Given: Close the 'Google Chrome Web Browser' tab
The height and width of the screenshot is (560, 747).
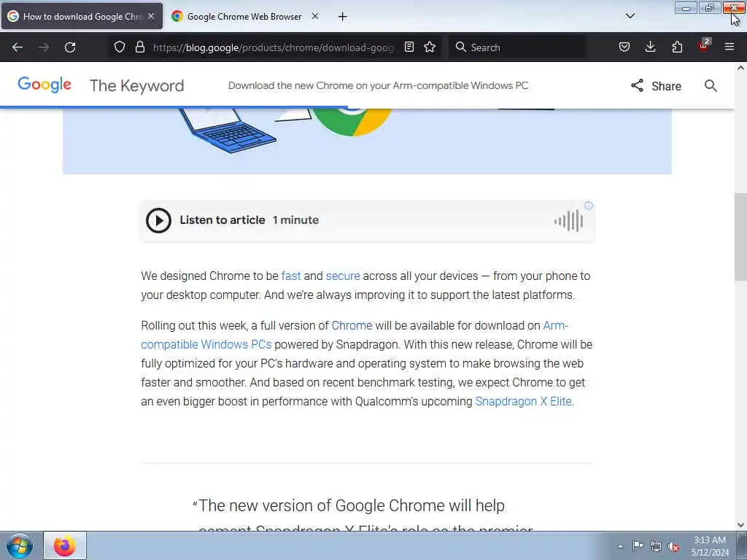Looking at the screenshot, I should tap(315, 16).
